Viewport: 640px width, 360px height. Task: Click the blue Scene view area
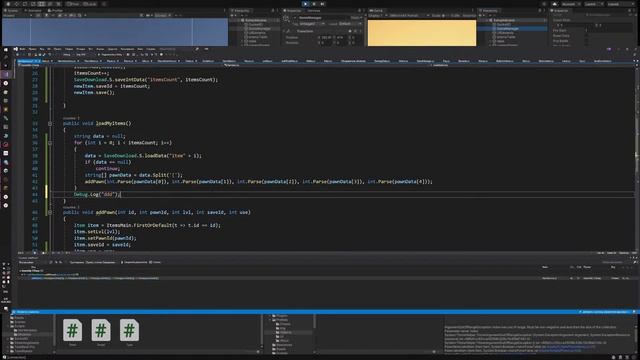click(115, 32)
